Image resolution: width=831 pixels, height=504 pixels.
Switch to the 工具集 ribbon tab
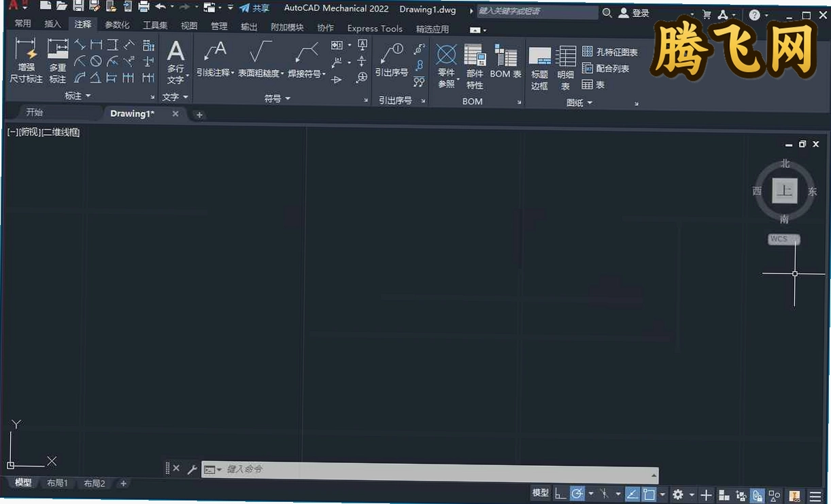click(155, 25)
